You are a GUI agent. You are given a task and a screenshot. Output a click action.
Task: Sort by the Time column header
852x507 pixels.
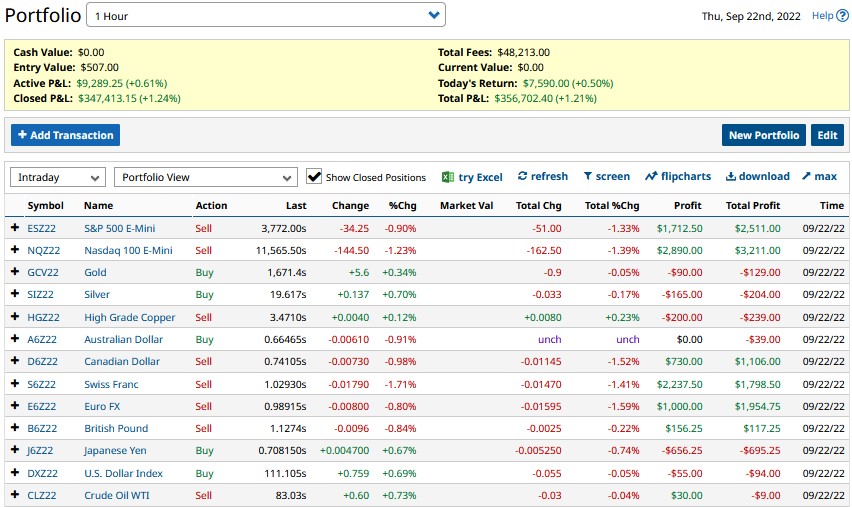[832, 205]
